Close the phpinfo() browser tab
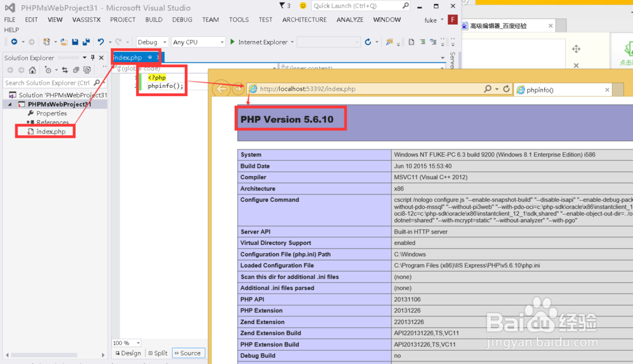This screenshot has height=364, width=633. click(x=607, y=90)
